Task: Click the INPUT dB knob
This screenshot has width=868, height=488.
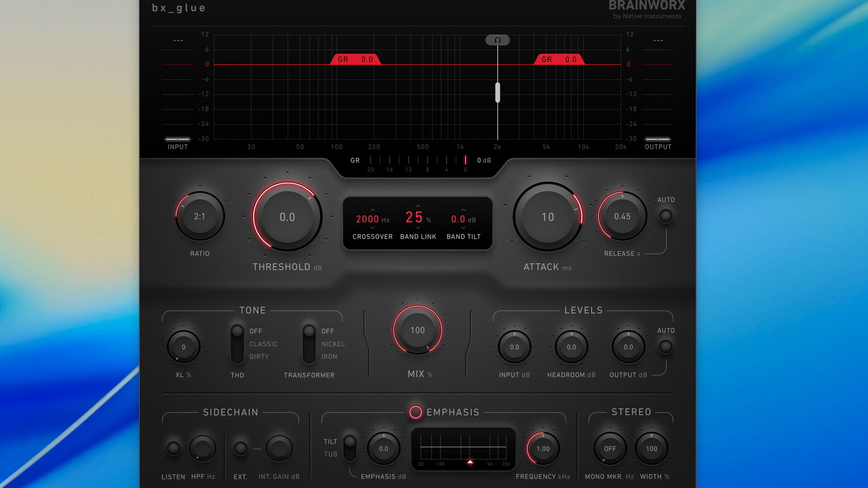Action: pyautogui.click(x=514, y=347)
